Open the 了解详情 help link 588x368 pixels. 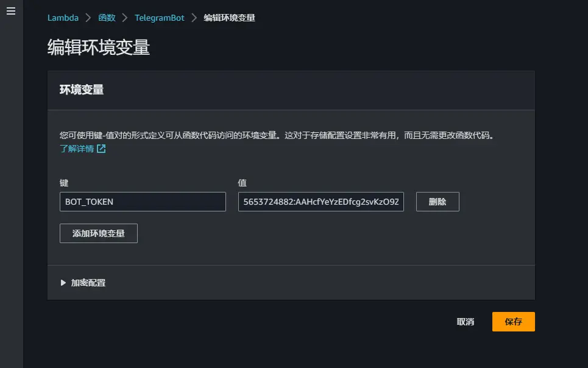(77, 149)
